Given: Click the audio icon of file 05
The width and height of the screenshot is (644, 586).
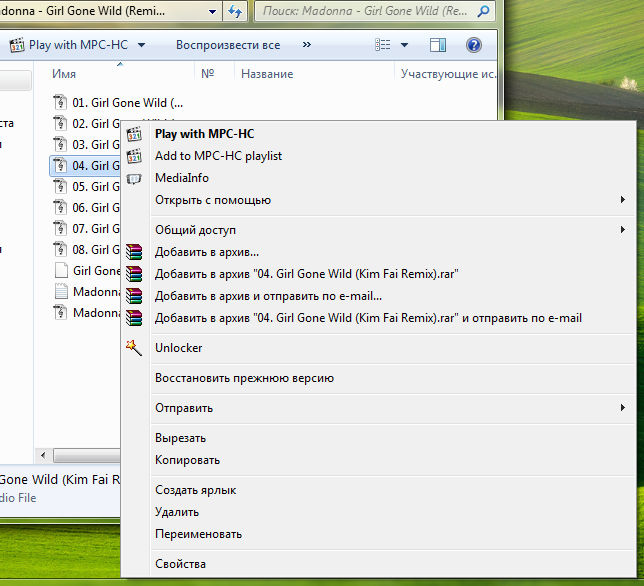Looking at the screenshot, I should (60, 186).
